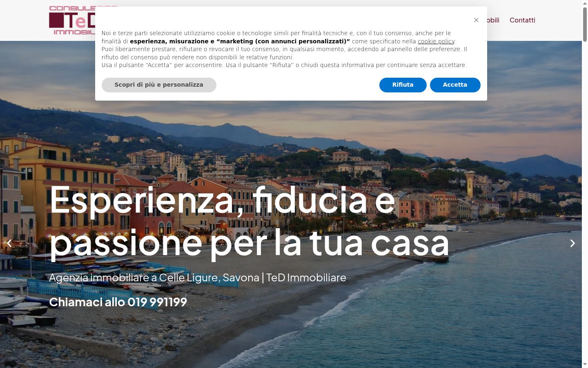Viewport: 588px width, 368px height.
Task: Click the Chiamaci allo 019 991199 text
Action: [118, 302]
